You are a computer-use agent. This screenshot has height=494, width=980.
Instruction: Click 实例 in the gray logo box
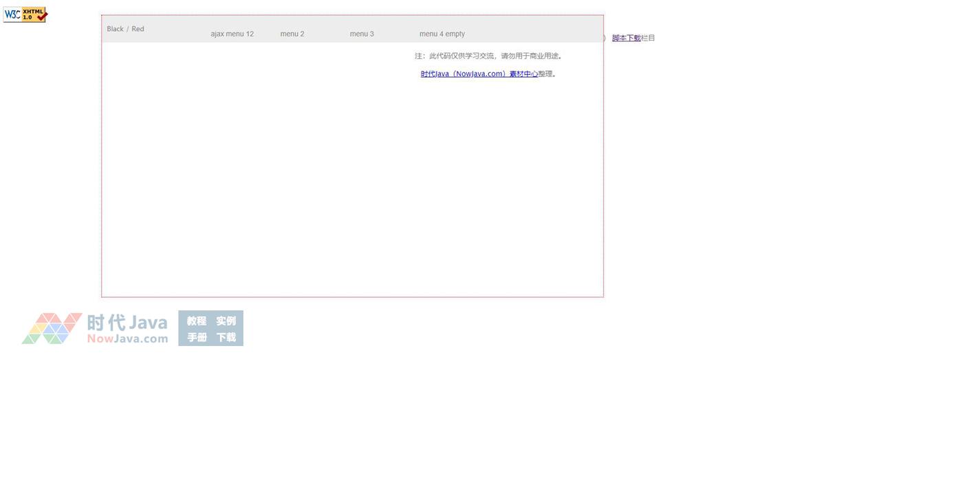tap(226, 321)
